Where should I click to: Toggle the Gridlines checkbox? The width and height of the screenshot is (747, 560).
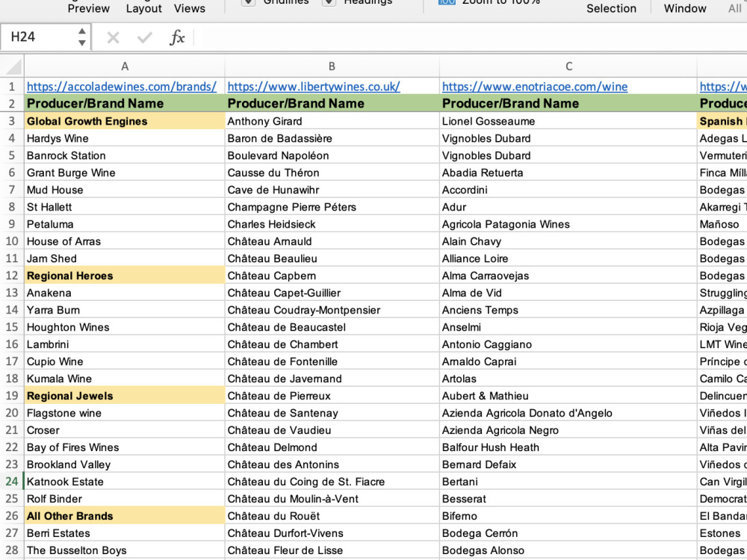248,2
